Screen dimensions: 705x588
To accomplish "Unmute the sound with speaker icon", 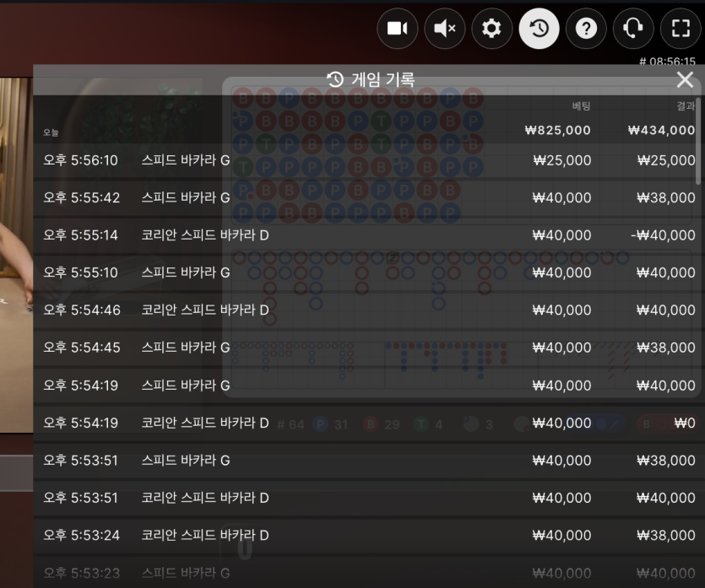I will tap(445, 29).
